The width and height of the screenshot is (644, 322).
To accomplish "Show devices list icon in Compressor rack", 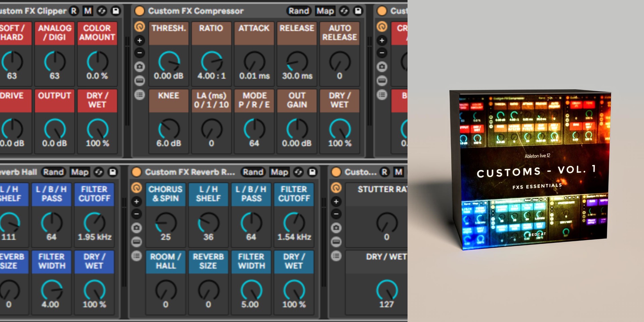I will 140,95.
